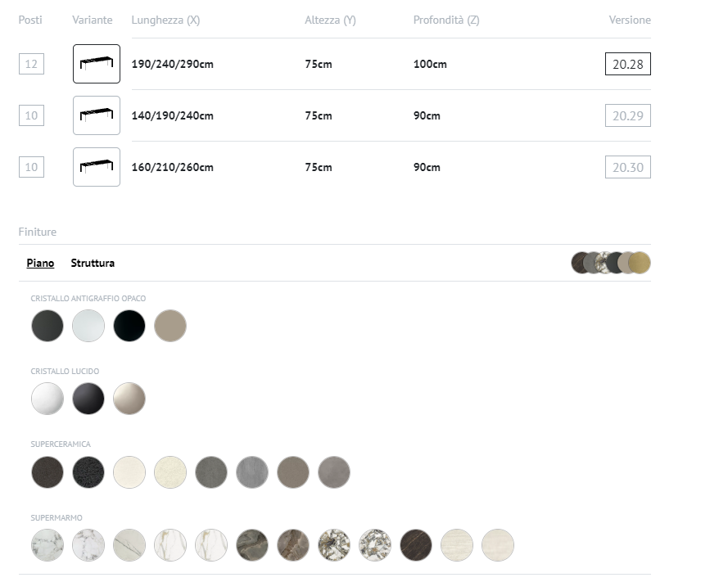Choose version 20.29

pos(627,115)
